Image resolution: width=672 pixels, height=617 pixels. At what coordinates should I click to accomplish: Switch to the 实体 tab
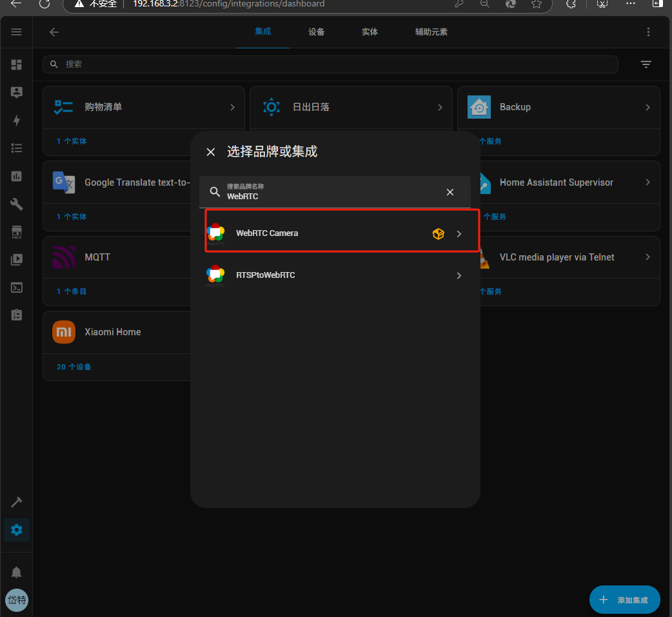(370, 32)
